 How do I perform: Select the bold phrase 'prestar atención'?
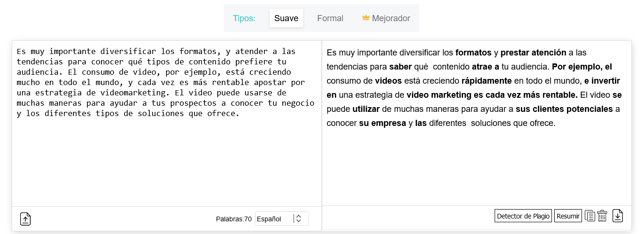coord(533,52)
